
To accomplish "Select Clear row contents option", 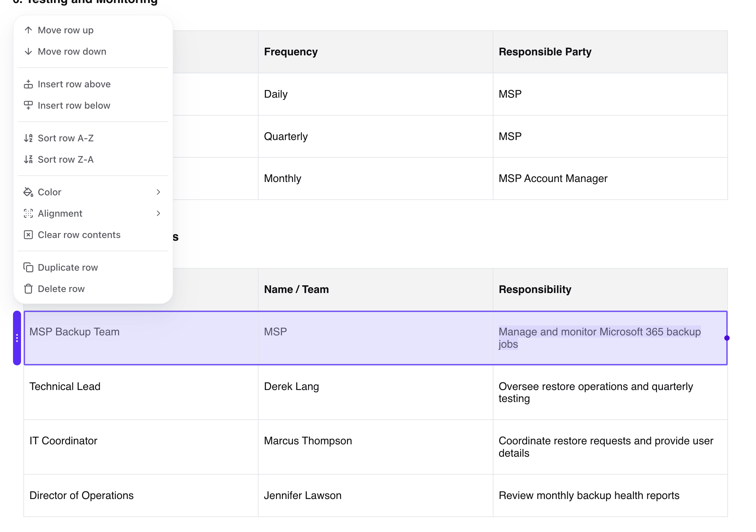I will pyautogui.click(x=93, y=235).
